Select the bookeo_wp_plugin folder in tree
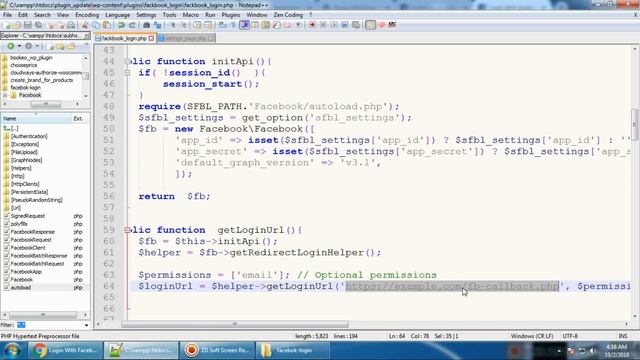The height and width of the screenshot is (360, 640). click(31, 58)
